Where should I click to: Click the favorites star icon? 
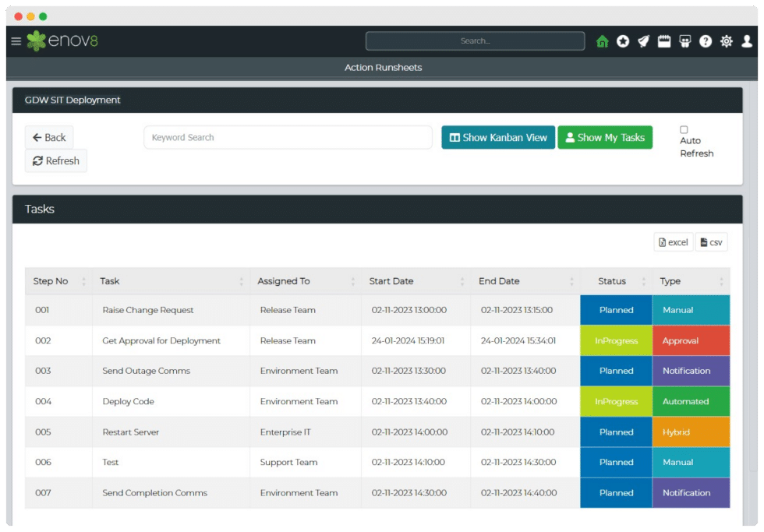(x=623, y=41)
